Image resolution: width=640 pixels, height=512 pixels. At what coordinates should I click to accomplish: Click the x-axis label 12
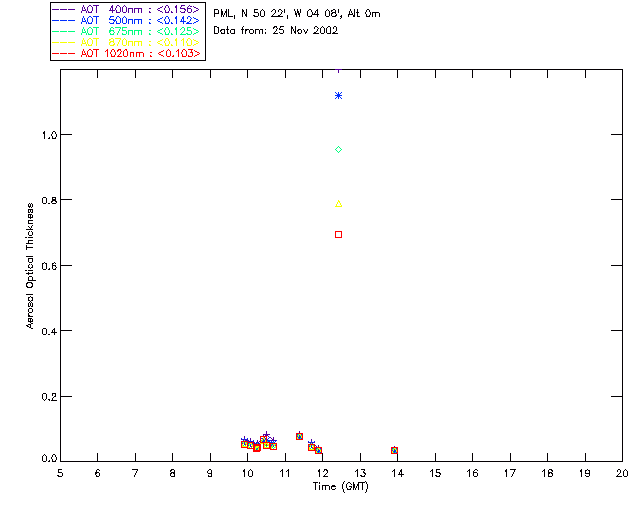(322, 473)
